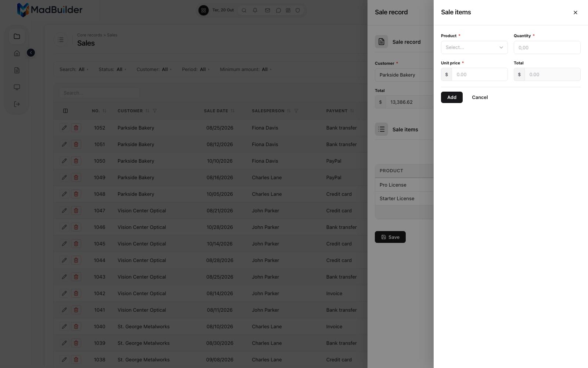Edit sale number 1047
Viewport: 588px width, 368px height.
(x=64, y=210)
